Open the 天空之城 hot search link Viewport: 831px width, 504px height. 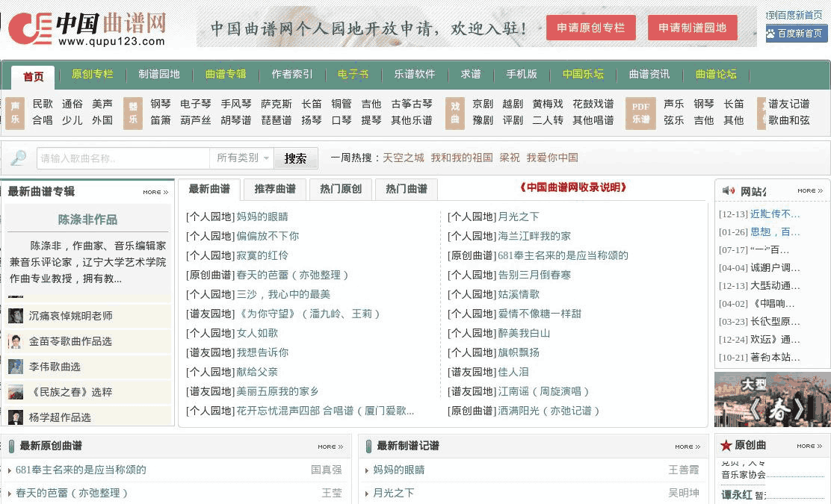[x=403, y=158]
